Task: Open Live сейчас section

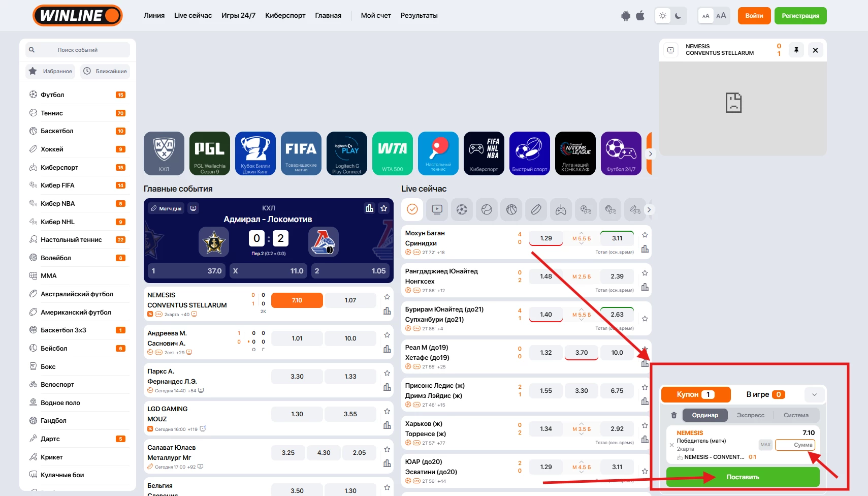Action: point(193,15)
